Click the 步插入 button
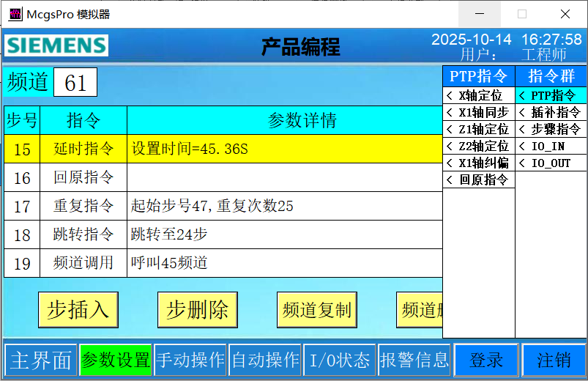 78,310
